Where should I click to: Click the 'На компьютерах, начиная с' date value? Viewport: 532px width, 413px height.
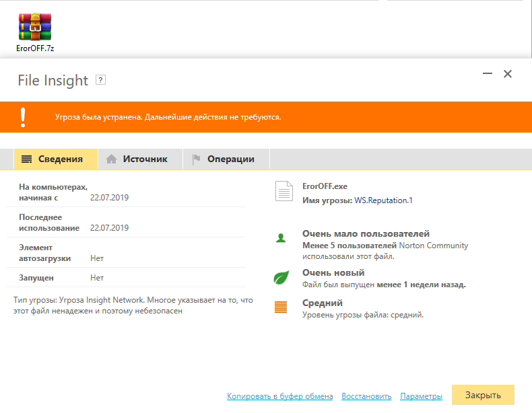click(x=109, y=198)
